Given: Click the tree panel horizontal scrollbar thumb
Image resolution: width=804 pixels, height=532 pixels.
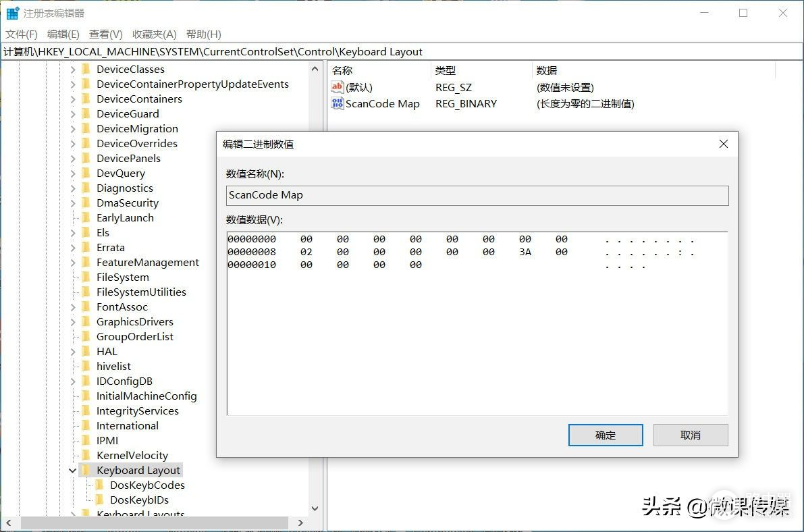Looking at the screenshot, I should click(x=145, y=523).
